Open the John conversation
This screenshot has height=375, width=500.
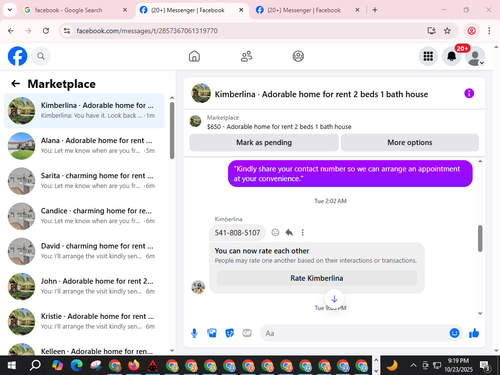click(84, 286)
